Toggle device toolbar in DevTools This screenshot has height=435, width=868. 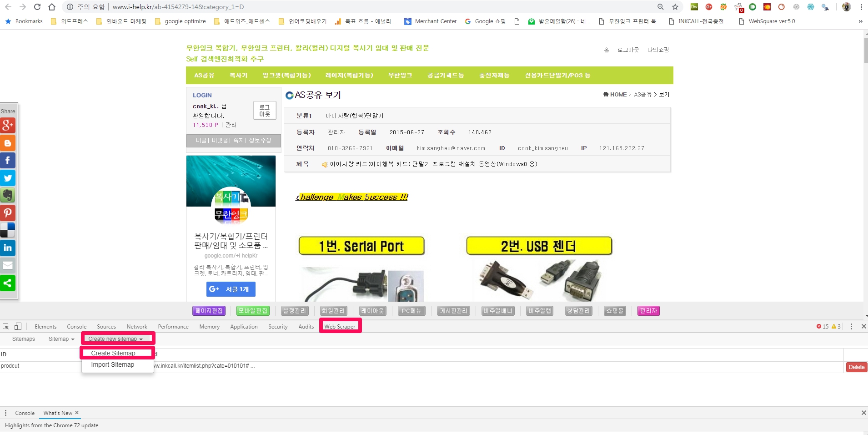pos(18,327)
